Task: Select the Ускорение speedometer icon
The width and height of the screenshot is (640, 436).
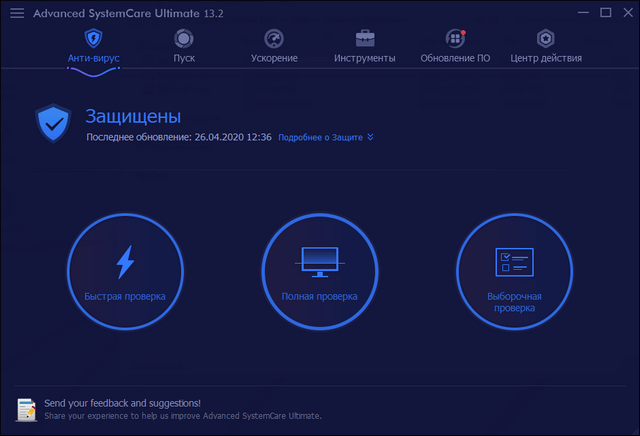Action: [x=274, y=39]
